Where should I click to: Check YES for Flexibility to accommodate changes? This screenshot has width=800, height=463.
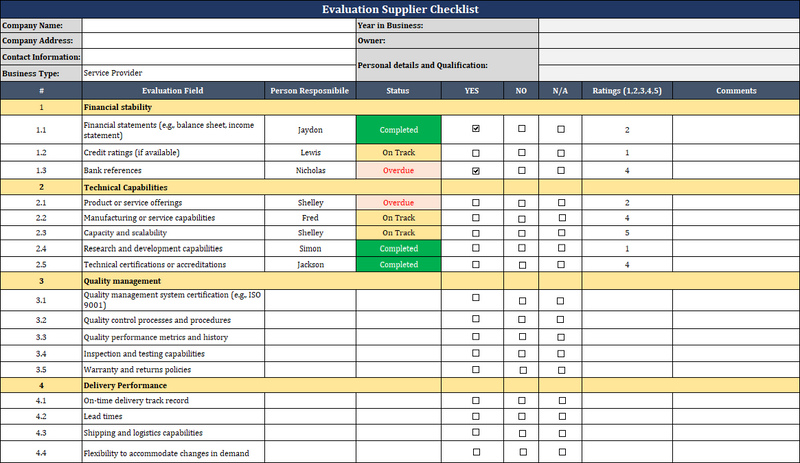(x=476, y=452)
